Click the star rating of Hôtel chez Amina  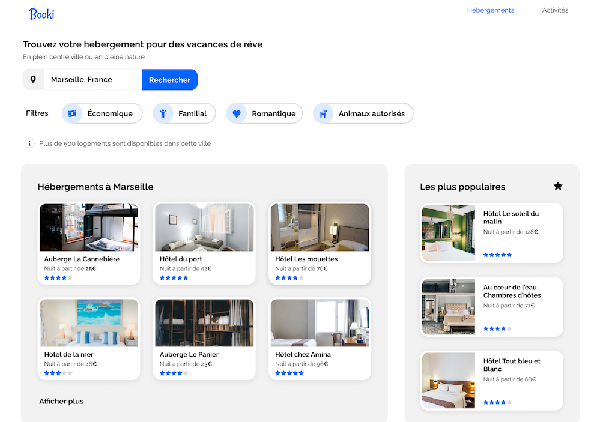click(x=289, y=373)
